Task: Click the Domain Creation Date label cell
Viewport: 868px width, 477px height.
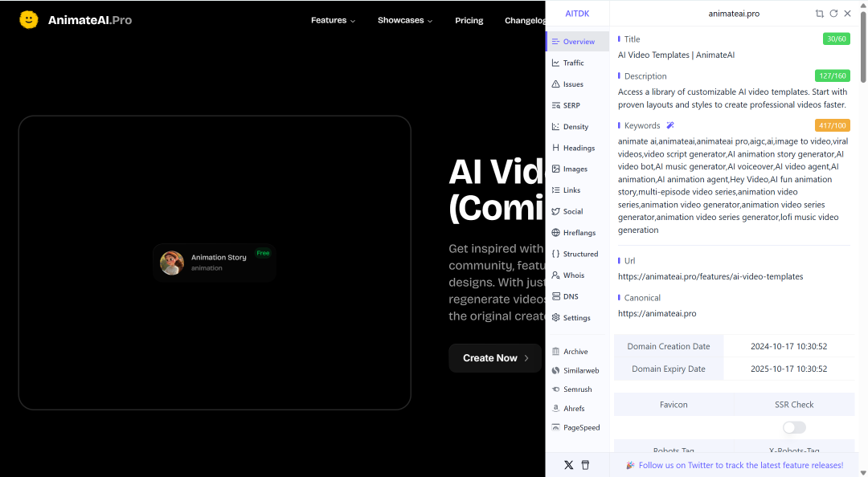Action: click(669, 346)
